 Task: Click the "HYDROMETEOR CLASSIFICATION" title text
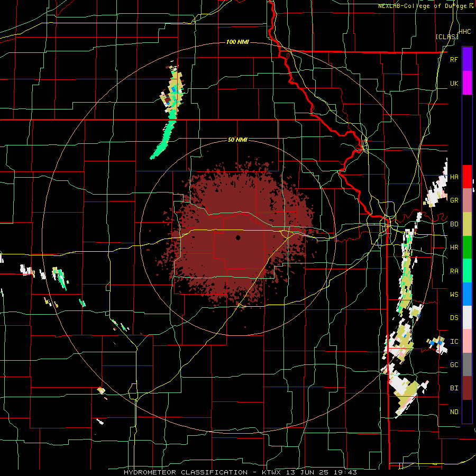[186, 472]
